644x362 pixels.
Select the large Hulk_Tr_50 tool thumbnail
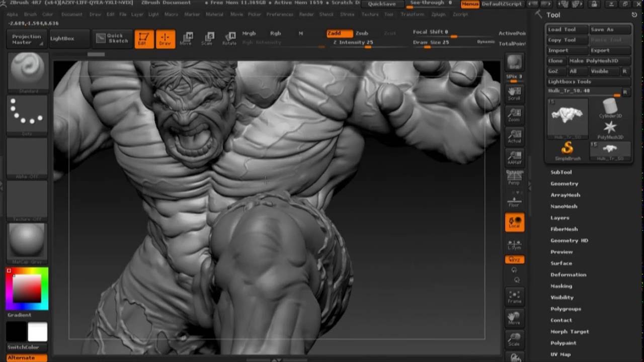coord(567,118)
